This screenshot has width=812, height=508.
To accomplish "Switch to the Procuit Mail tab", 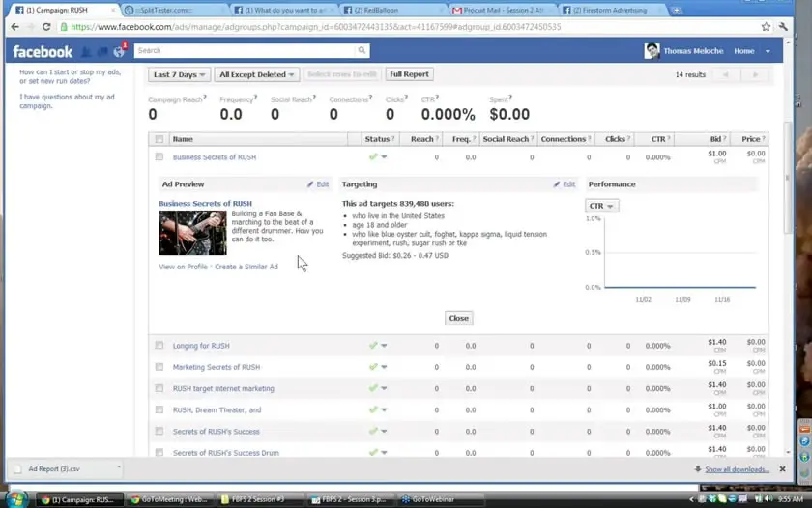I will pos(503,11).
